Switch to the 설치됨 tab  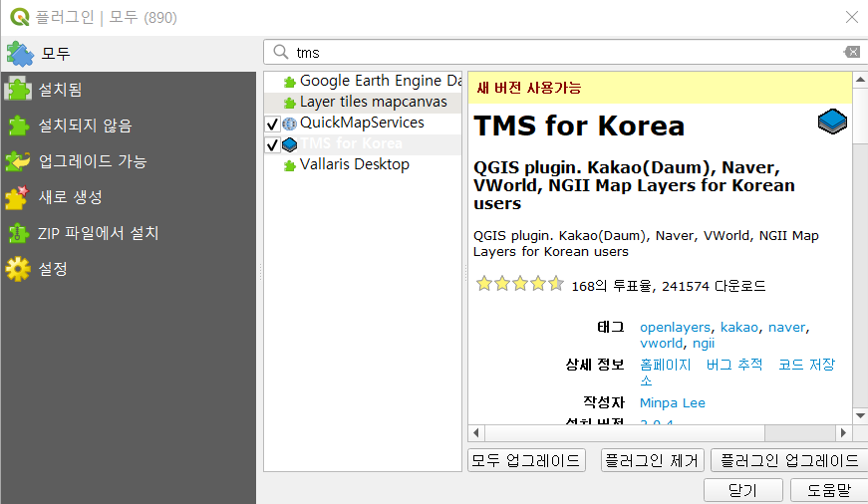129,89
